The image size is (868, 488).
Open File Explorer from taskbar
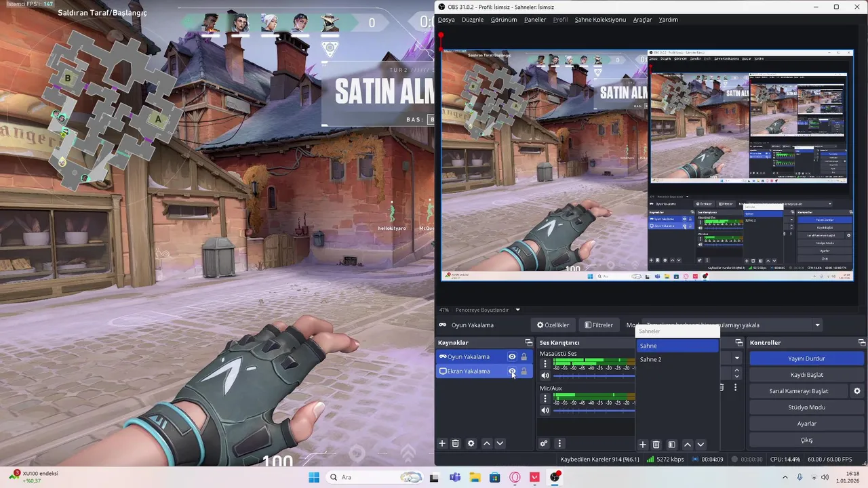point(475,477)
